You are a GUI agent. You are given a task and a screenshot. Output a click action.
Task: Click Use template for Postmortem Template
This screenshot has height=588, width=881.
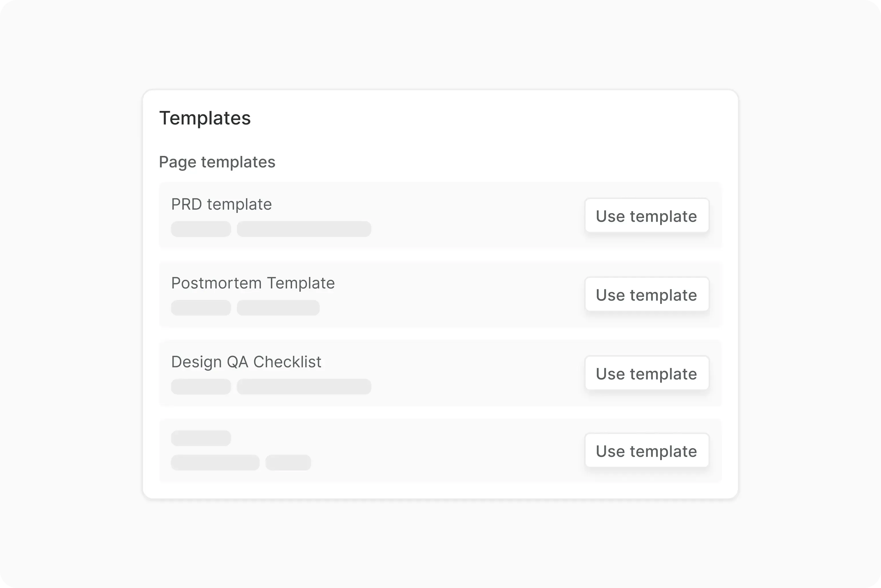[646, 295]
